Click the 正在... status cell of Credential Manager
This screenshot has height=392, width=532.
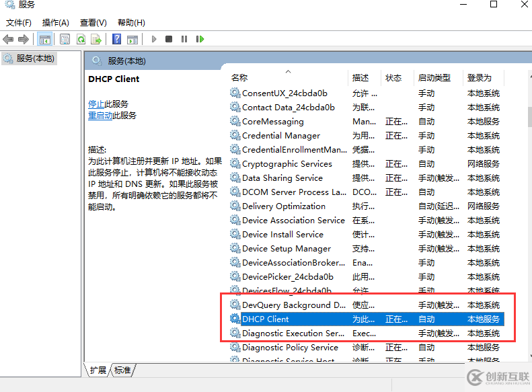click(396, 136)
